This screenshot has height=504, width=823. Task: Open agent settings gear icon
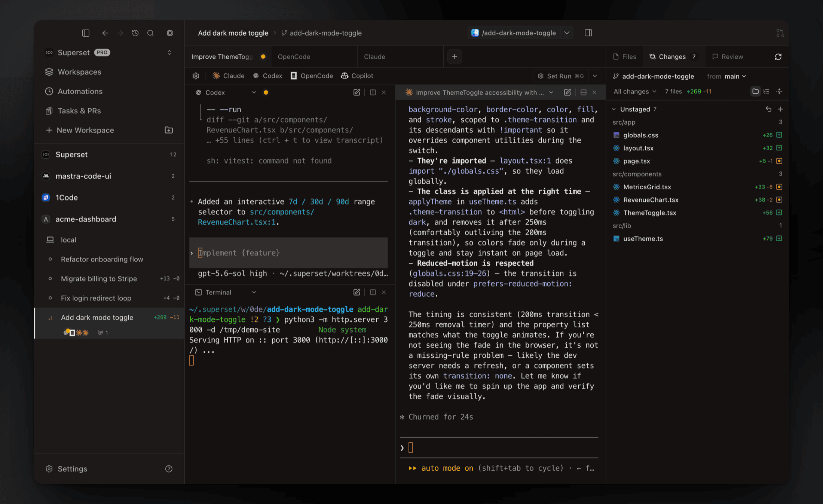click(x=196, y=76)
